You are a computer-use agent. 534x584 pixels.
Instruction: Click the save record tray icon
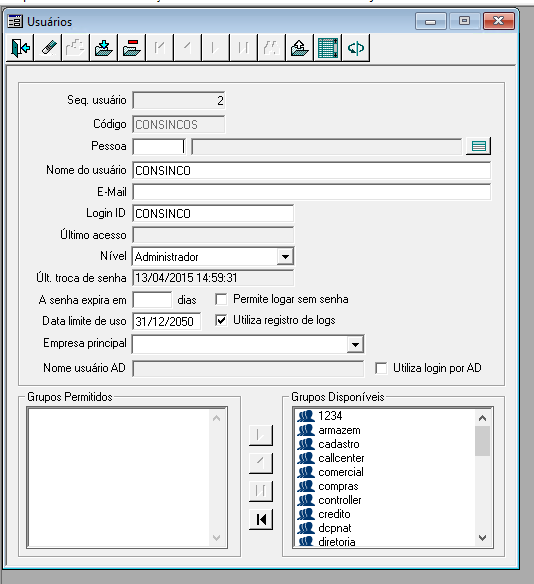(x=104, y=48)
